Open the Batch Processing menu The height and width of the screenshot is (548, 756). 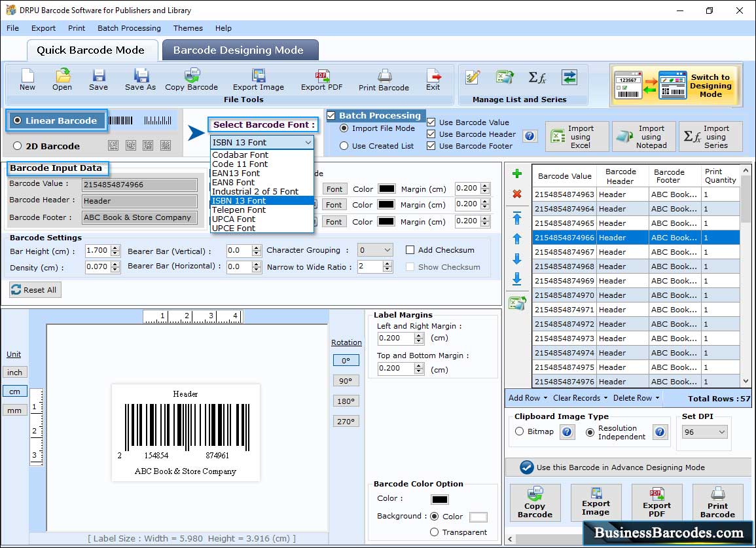[x=129, y=28]
